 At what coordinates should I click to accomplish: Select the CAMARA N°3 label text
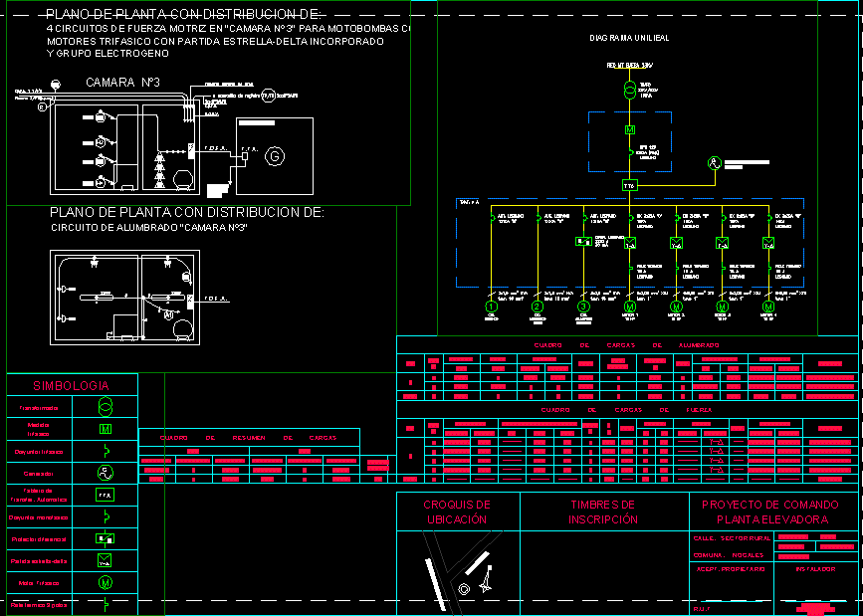(122, 83)
